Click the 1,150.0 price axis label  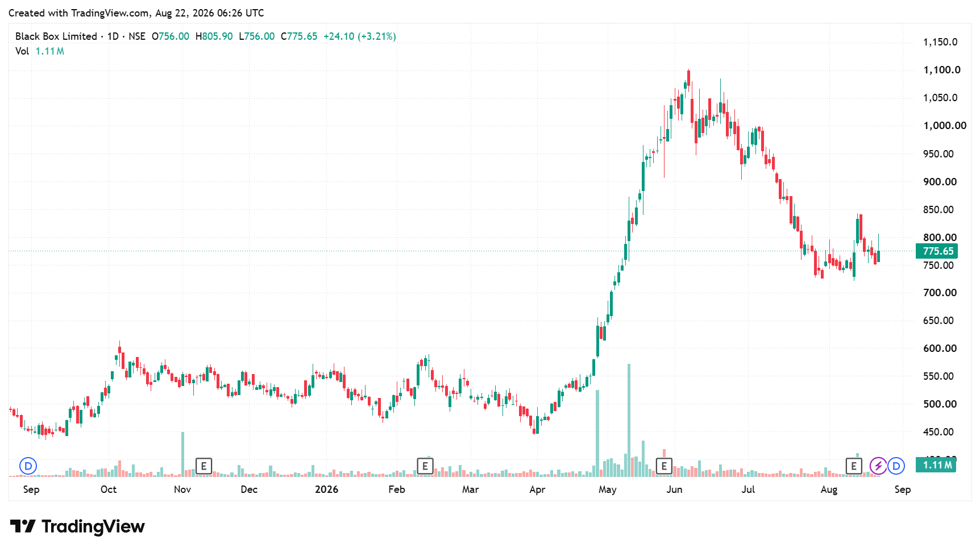tap(940, 42)
